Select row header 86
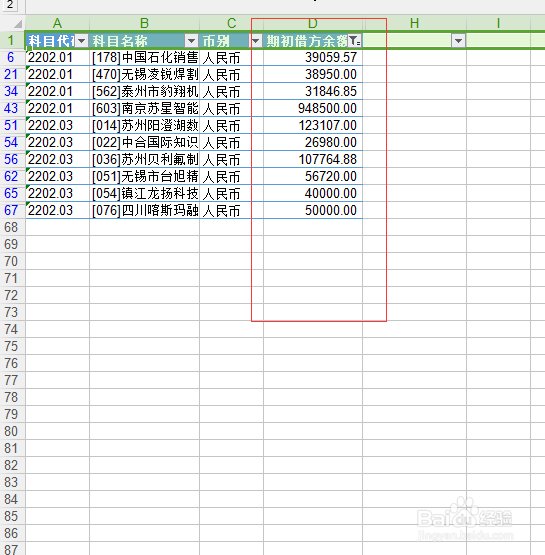 [13, 533]
